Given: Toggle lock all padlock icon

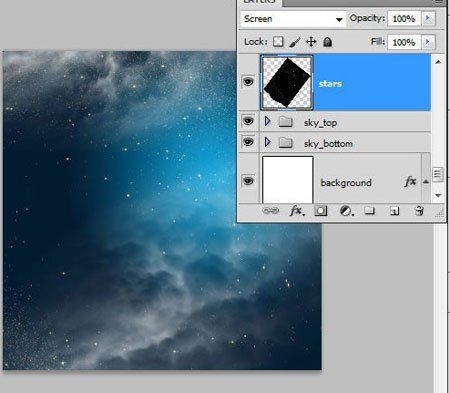Looking at the screenshot, I should [328, 42].
